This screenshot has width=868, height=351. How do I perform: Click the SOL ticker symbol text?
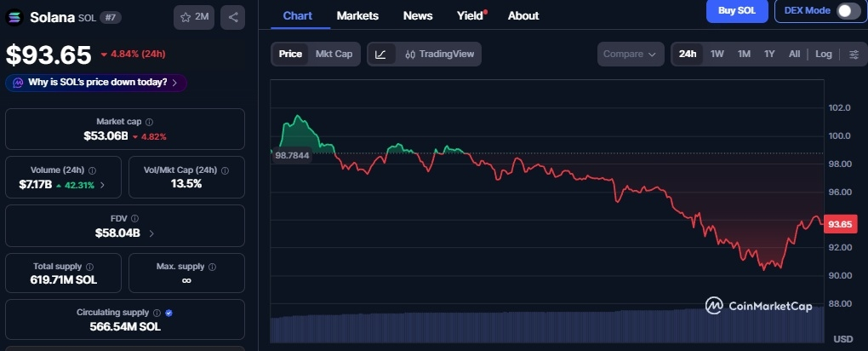(88, 18)
